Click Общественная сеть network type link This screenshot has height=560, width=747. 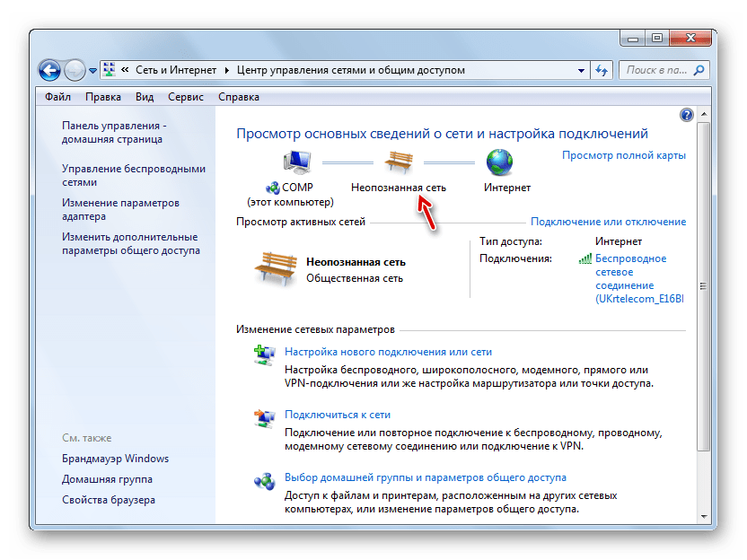tap(355, 278)
